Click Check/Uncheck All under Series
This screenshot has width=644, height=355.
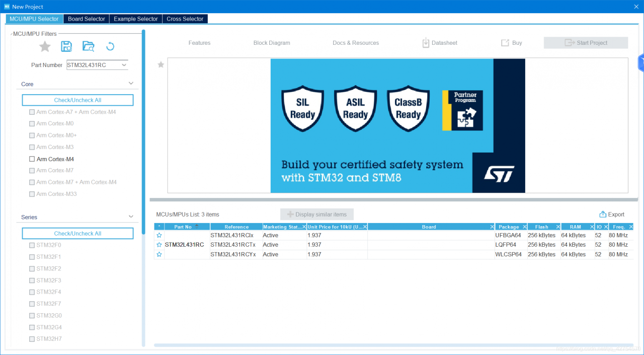click(77, 234)
